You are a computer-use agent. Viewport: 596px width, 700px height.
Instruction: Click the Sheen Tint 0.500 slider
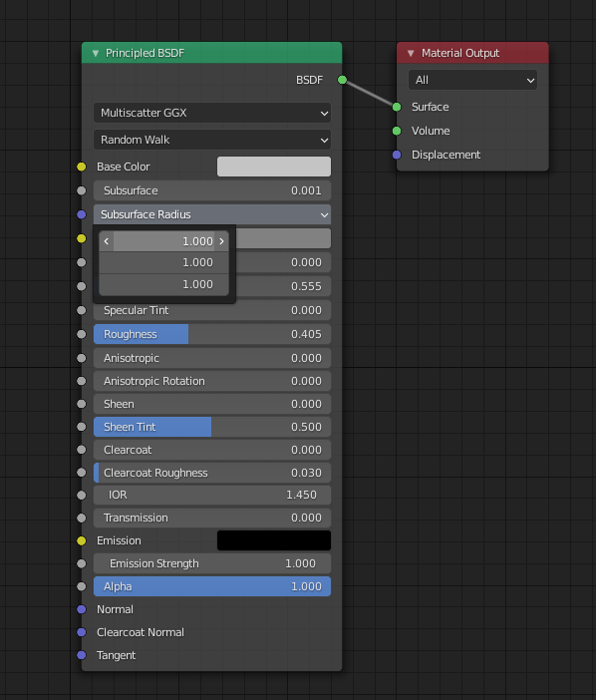coord(212,427)
